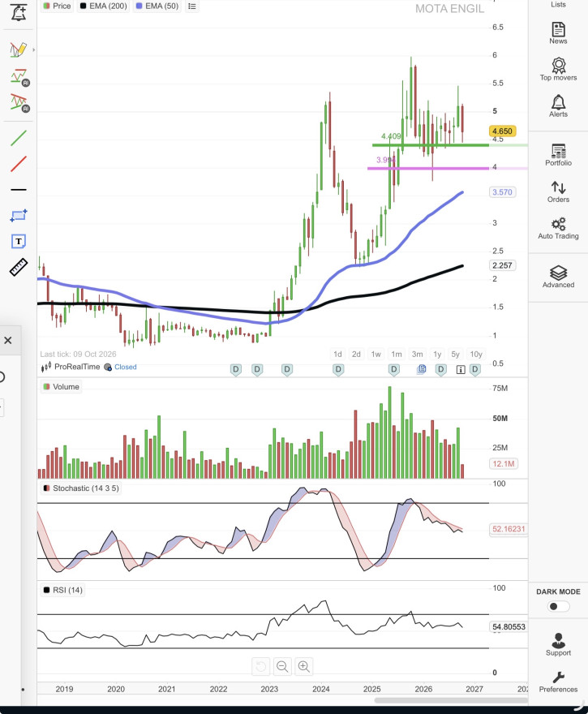The width and height of the screenshot is (588, 714).
Task: Open the EMA (200) indicator settings
Action: [x=103, y=6]
